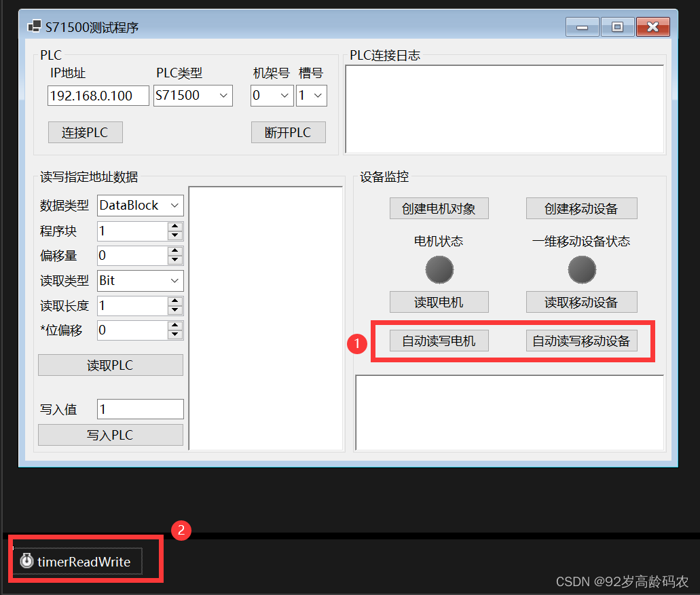Minimize the S71500测试程序 window

click(582, 26)
